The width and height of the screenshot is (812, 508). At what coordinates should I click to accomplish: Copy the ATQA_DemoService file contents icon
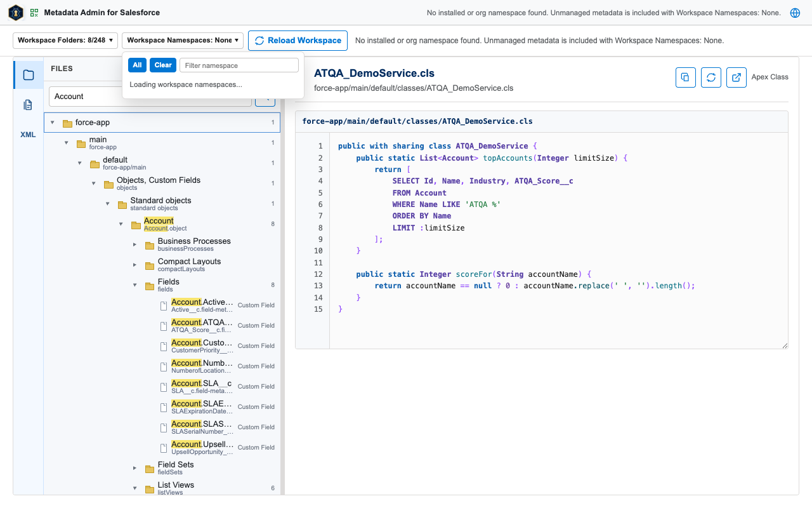pyautogui.click(x=686, y=77)
